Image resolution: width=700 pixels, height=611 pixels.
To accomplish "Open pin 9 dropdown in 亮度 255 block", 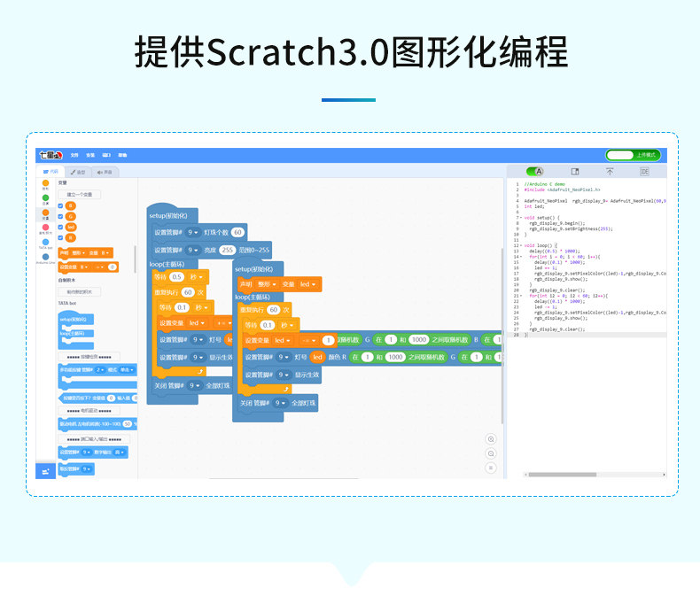I will (193, 251).
